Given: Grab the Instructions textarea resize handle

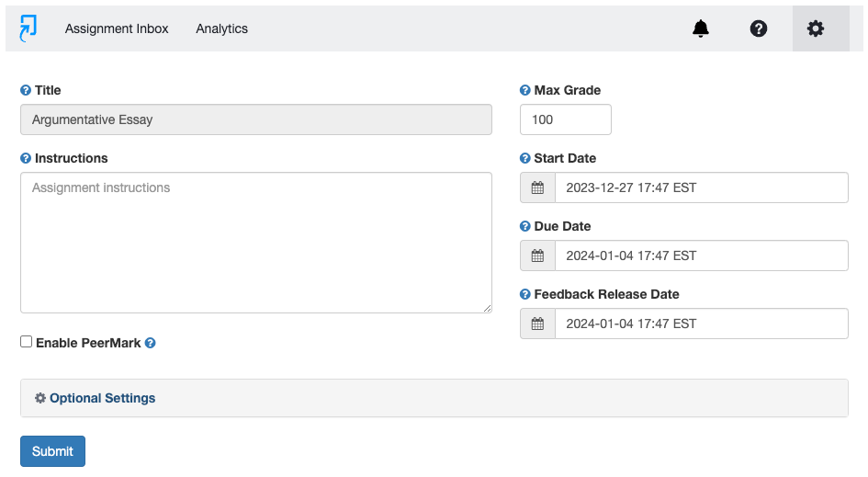Looking at the screenshot, I should (487, 309).
